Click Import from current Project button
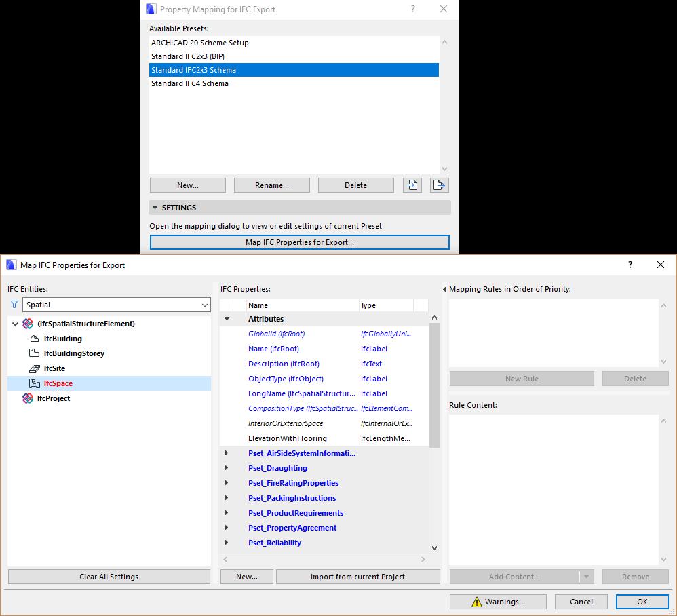Image resolution: width=677 pixels, height=616 pixels. tap(358, 576)
